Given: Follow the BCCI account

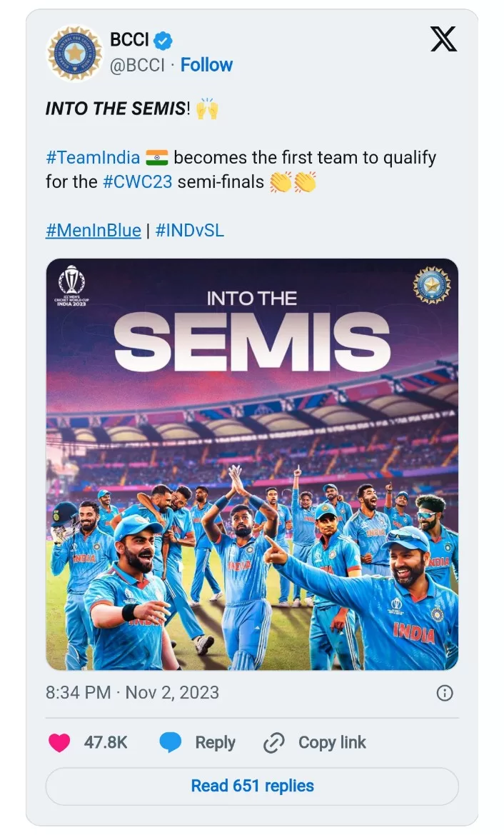Looking at the screenshot, I should click(x=206, y=65).
